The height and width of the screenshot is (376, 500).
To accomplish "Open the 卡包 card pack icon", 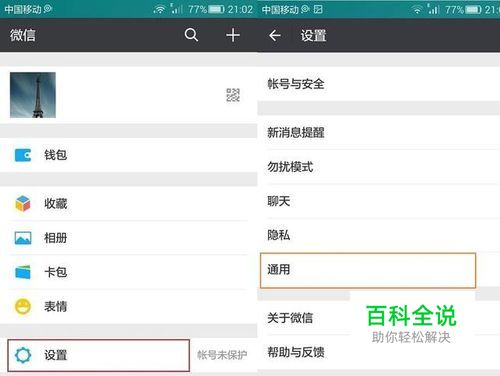I will coord(23,272).
